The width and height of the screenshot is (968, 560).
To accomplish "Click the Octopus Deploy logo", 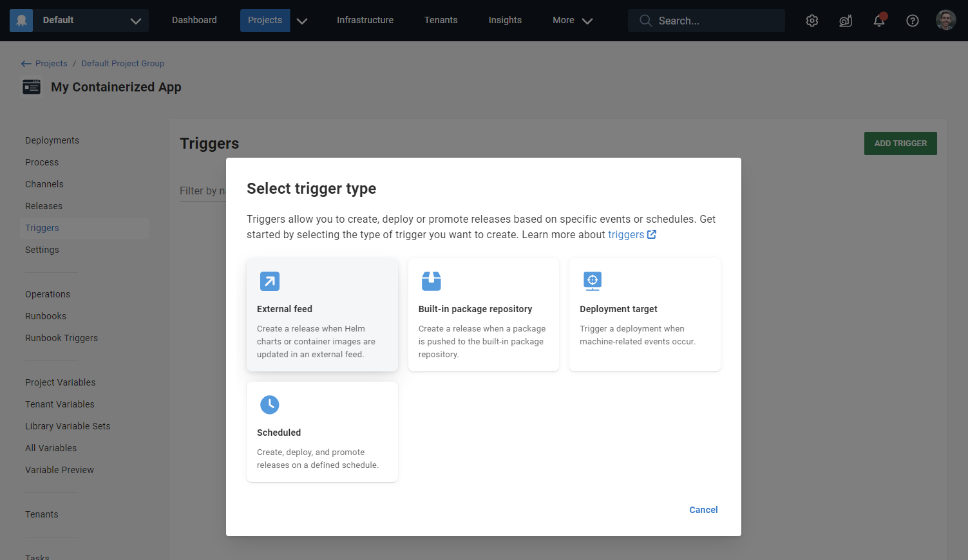I will click(x=21, y=20).
